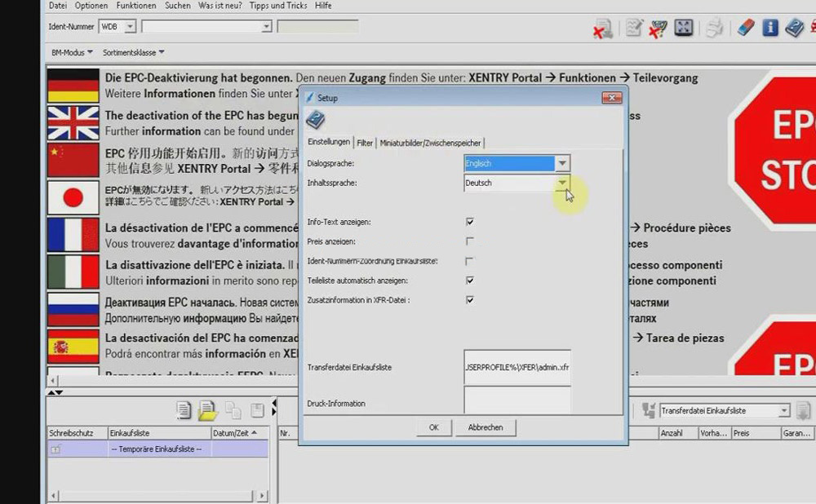Viewport: 816px width, 504px height.
Task: Click the Druck-Information text field
Action: point(517,400)
